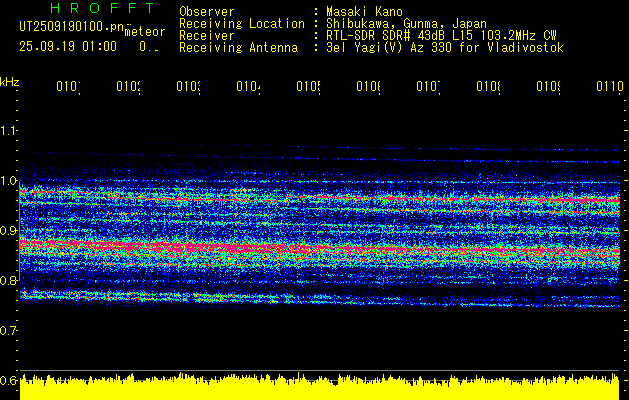Viewport: 629px width, 400px height.
Task: Click the 25.09.19 01:00 date stamp
Action: pyautogui.click(x=68, y=46)
